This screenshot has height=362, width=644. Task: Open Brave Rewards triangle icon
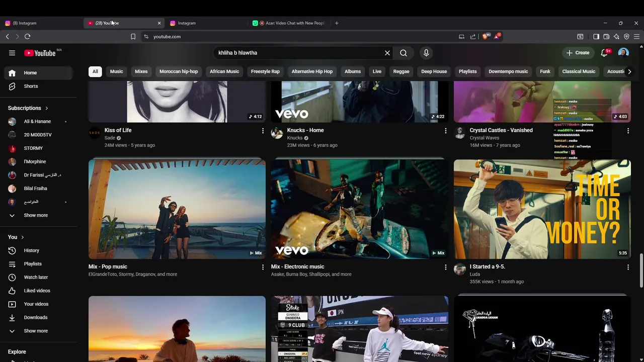click(497, 36)
